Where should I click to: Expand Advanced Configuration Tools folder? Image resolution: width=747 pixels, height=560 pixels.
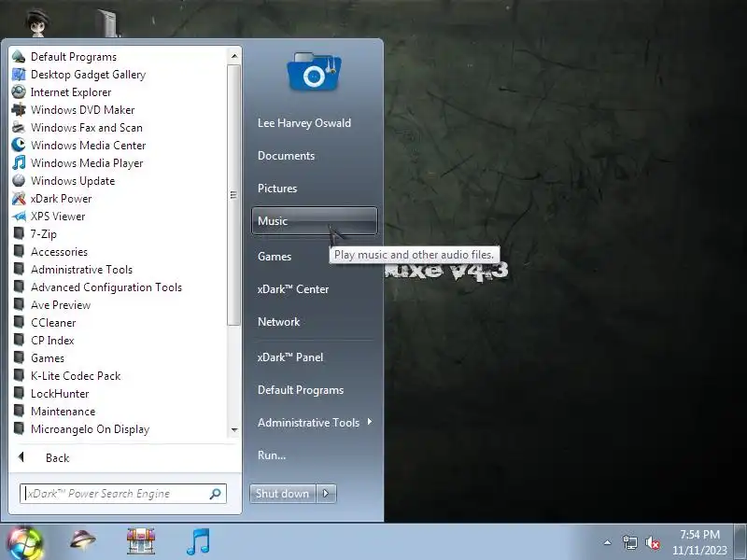97,287
